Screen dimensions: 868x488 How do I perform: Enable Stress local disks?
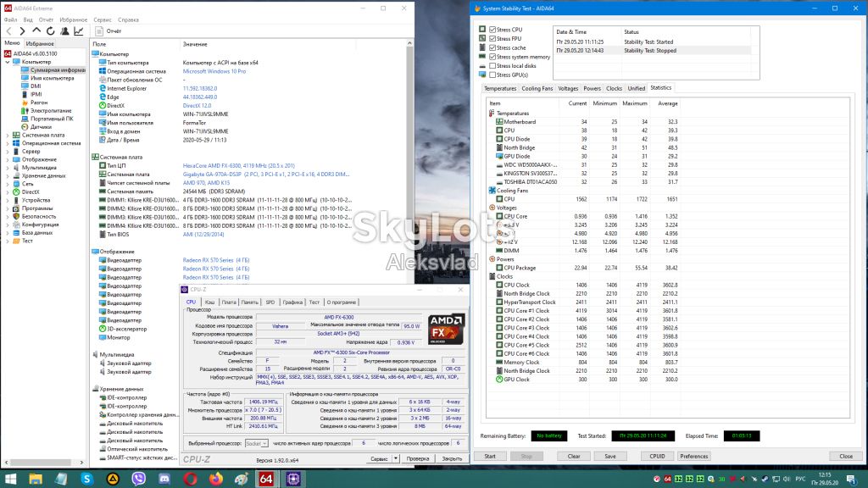492,66
